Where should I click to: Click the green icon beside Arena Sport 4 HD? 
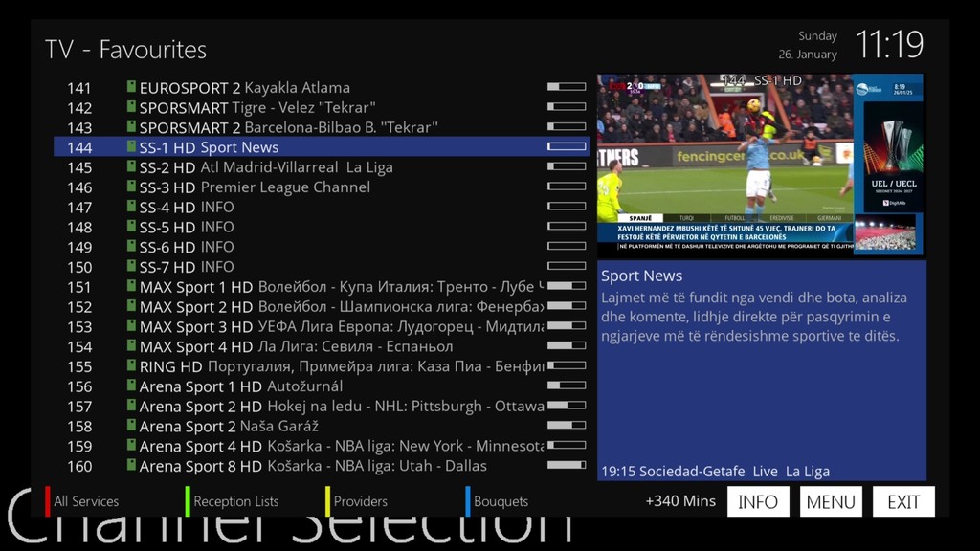[x=131, y=446]
